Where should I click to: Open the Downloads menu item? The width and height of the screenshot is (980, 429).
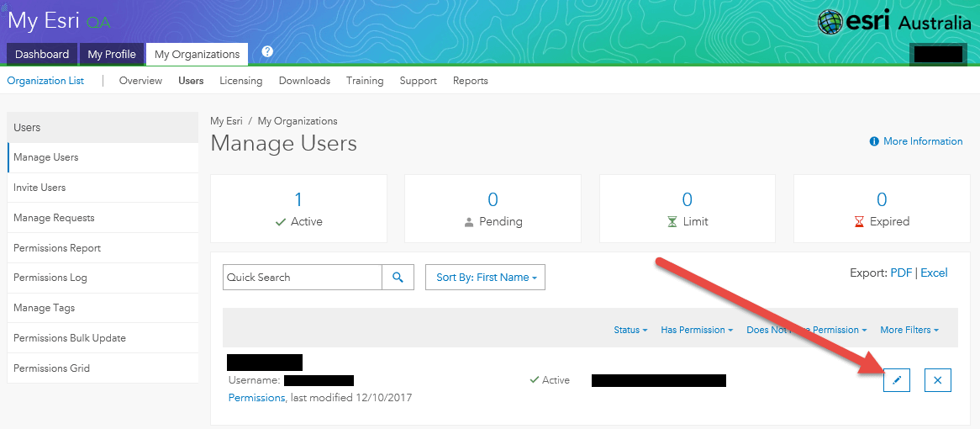[304, 81]
